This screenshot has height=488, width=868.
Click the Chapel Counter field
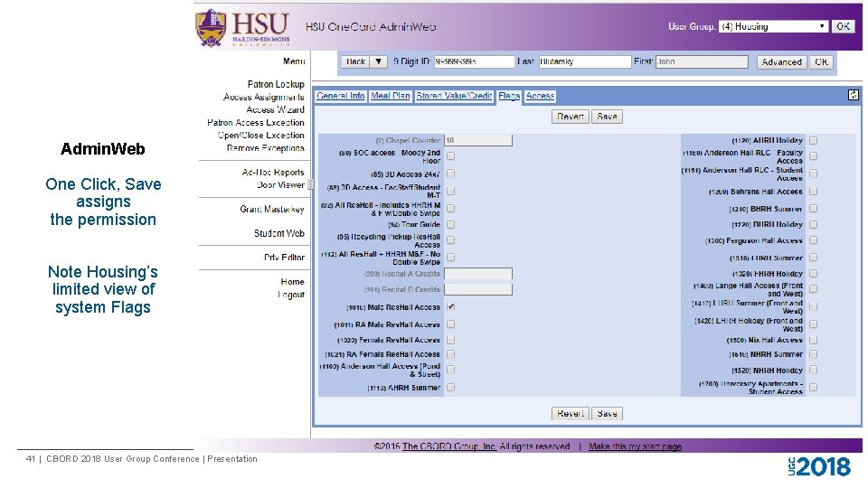click(x=478, y=141)
